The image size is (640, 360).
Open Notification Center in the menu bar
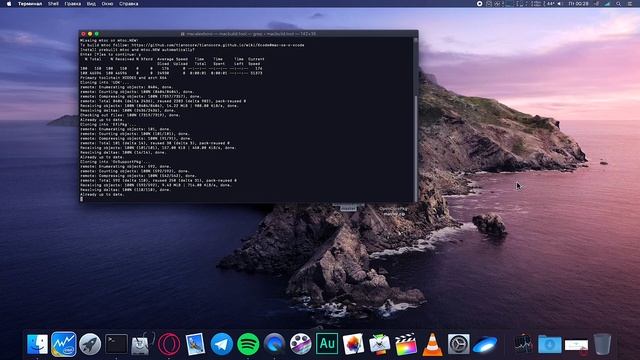coord(630,4)
